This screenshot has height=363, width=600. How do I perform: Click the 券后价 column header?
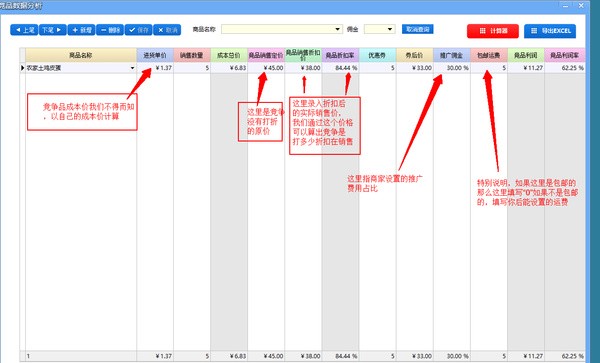(x=414, y=55)
